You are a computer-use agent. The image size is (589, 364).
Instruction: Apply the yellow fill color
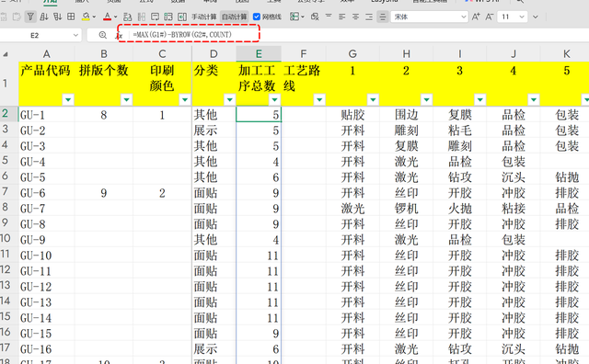click(x=86, y=17)
